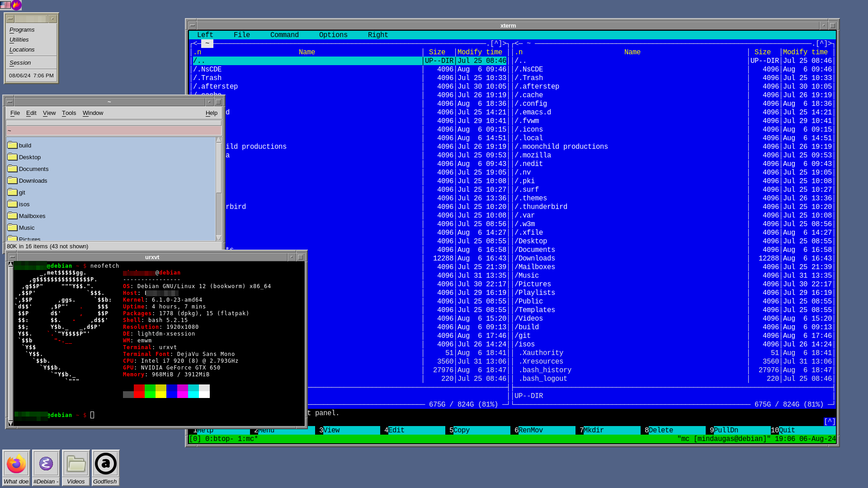Sort right panel by Modify time header
The image size is (868, 488).
805,52
